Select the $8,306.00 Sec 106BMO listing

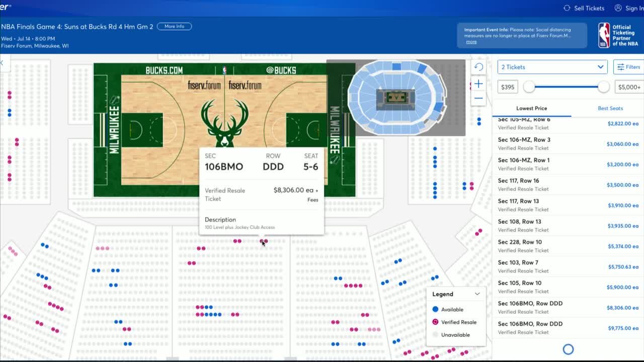point(568,307)
